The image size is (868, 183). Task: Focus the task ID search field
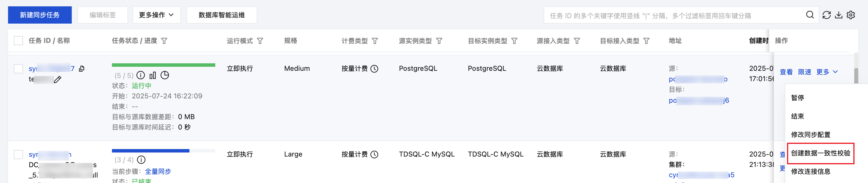[674, 16]
